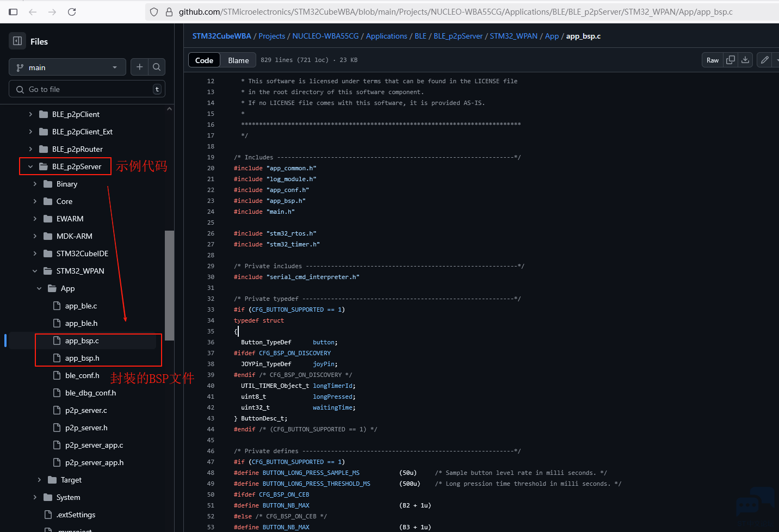
Task: Open Applications breadcrumb link
Action: pos(386,36)
